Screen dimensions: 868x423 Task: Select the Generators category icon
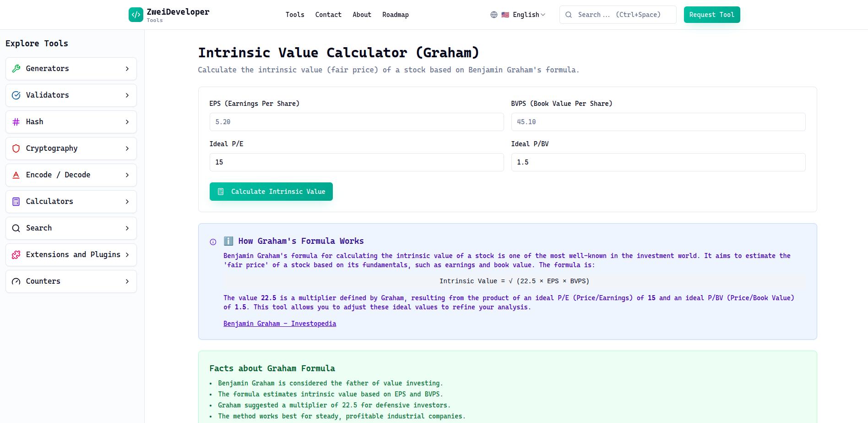(16, 68)
